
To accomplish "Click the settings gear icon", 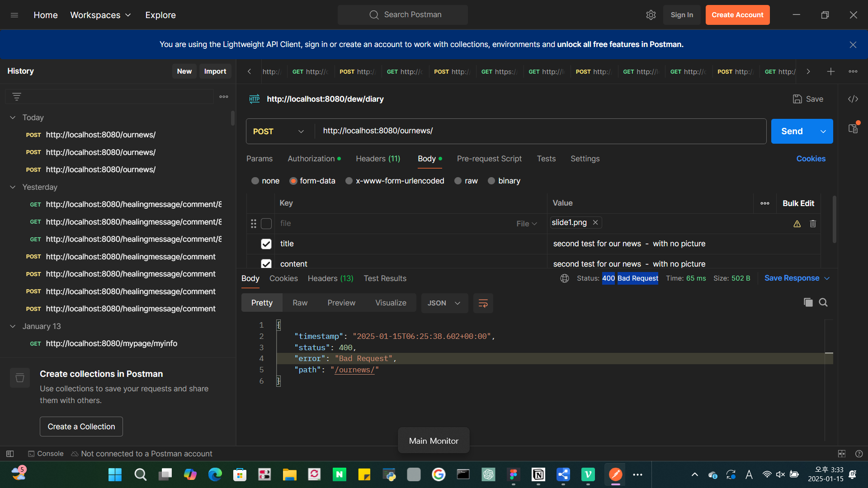I will [651, 15].
